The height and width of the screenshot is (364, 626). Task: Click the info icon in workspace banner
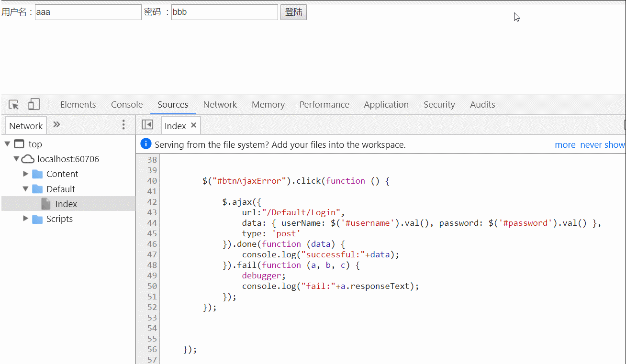[146, 144]
